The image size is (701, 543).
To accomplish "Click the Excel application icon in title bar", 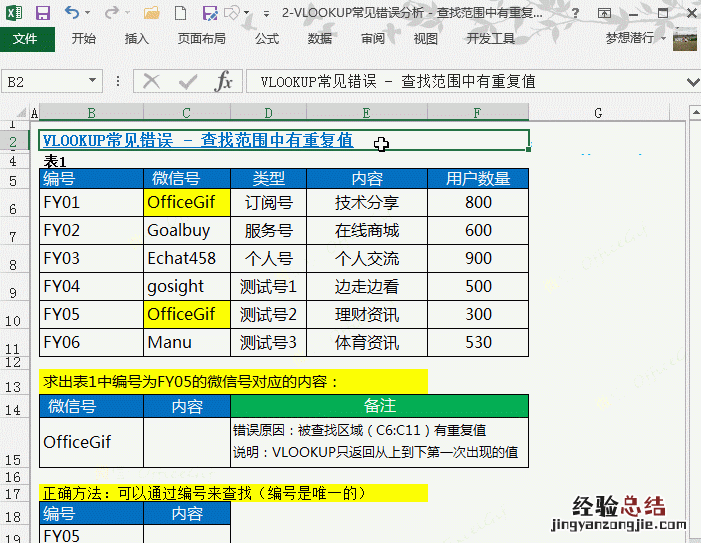I will coord(14,14).
